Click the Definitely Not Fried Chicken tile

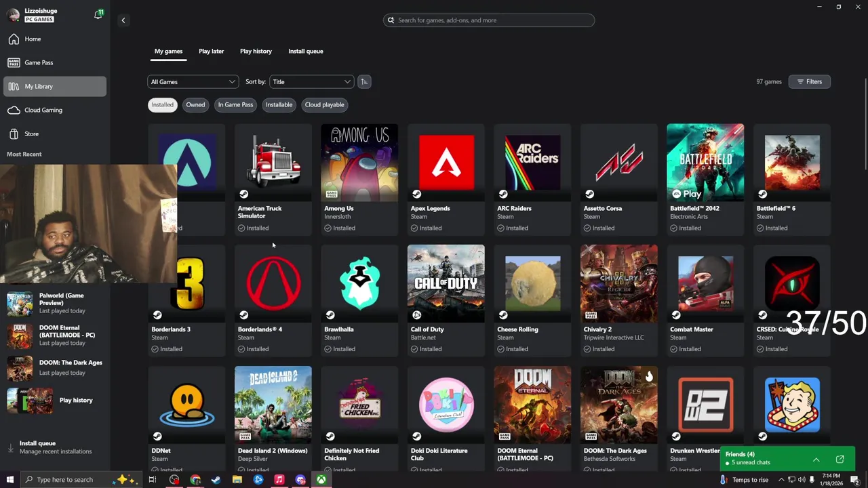359,419
